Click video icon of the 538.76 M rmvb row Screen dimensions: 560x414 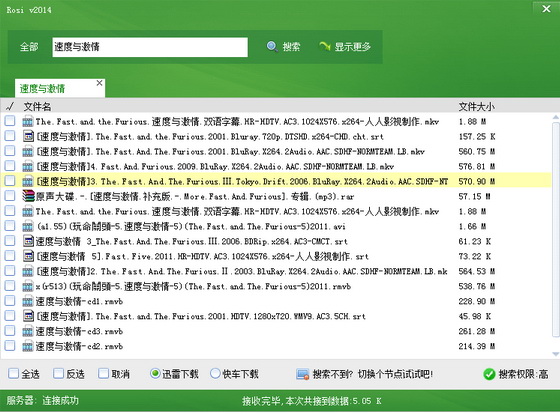(x=28, y=286)
